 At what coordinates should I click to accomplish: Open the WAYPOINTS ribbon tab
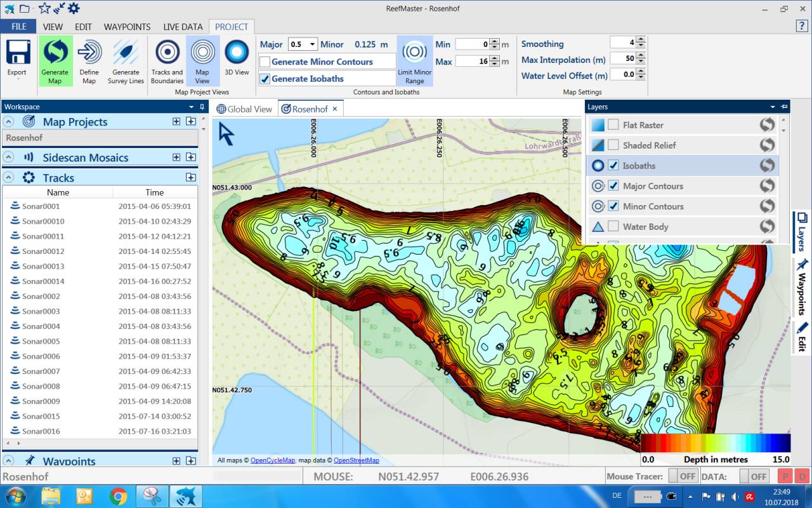click(127, 27)
